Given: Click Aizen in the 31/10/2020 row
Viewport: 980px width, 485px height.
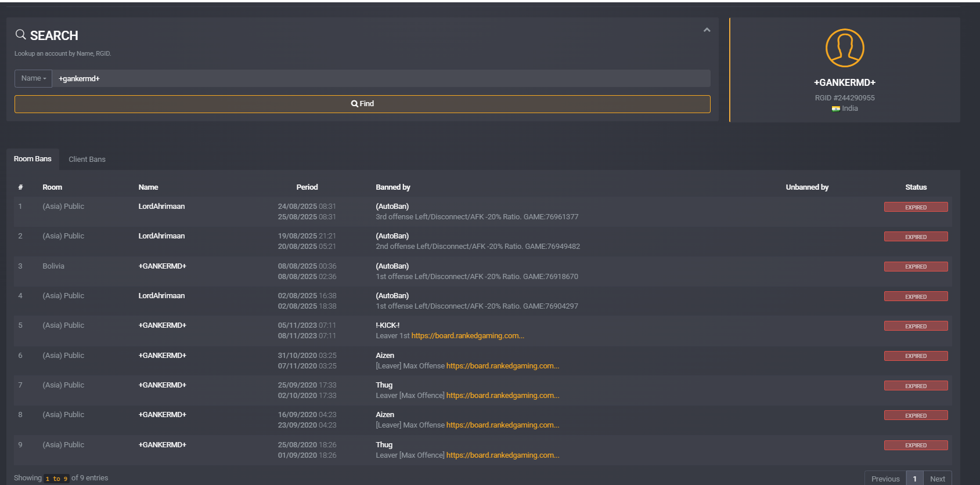Looking at the screenshot, I should click(x=385, y=356).
